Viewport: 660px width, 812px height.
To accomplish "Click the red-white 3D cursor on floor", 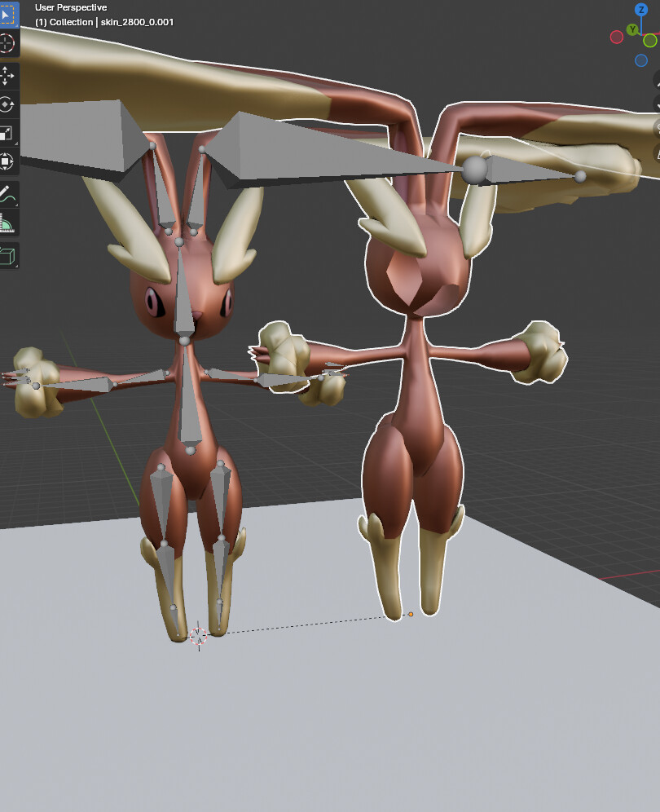I will 198,635.
